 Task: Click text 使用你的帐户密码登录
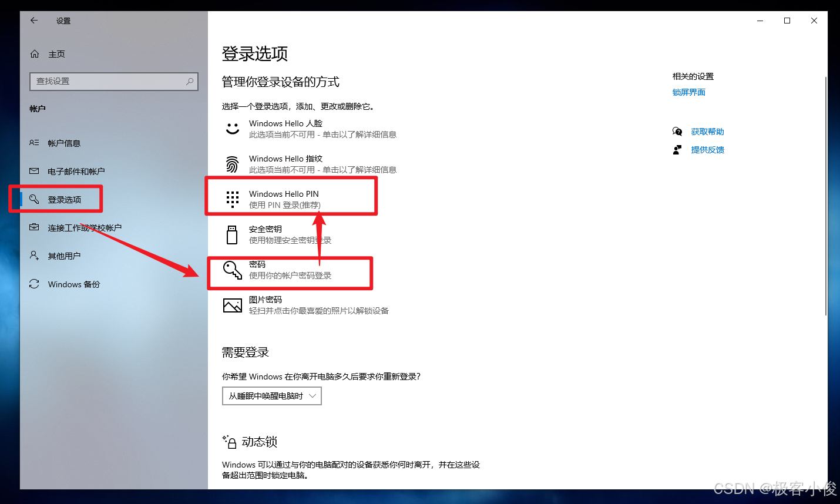tap(290, 275)
